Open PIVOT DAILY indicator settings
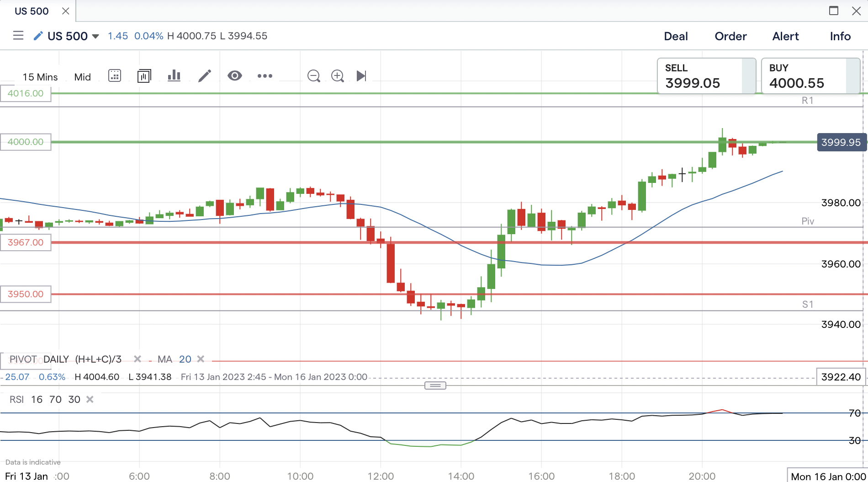This screenshot has width=868, height=482. pos(65,359)
